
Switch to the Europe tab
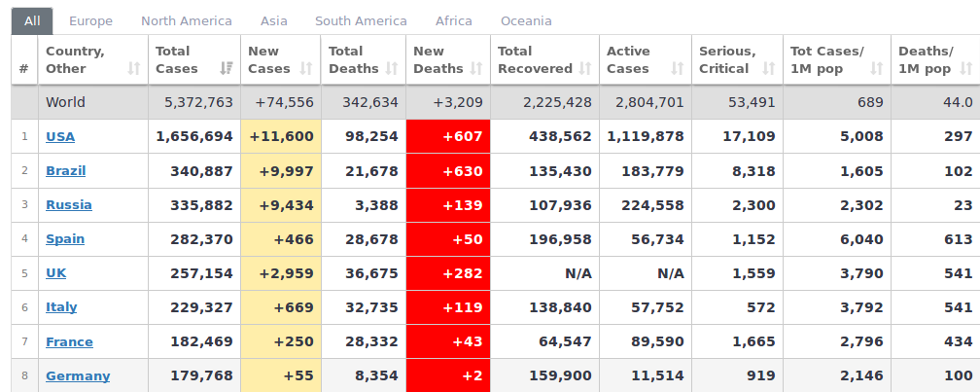(x=90, y=21)
